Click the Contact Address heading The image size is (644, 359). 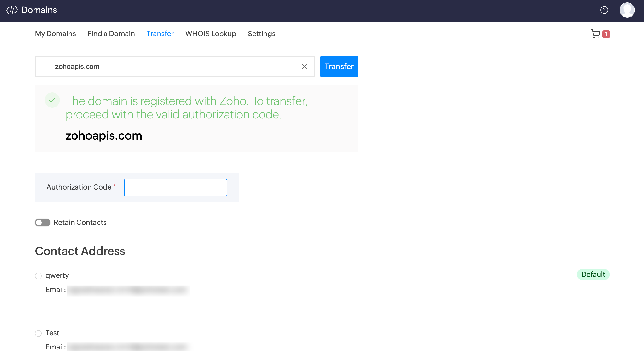pyautogui.click(x=80, y=251)
